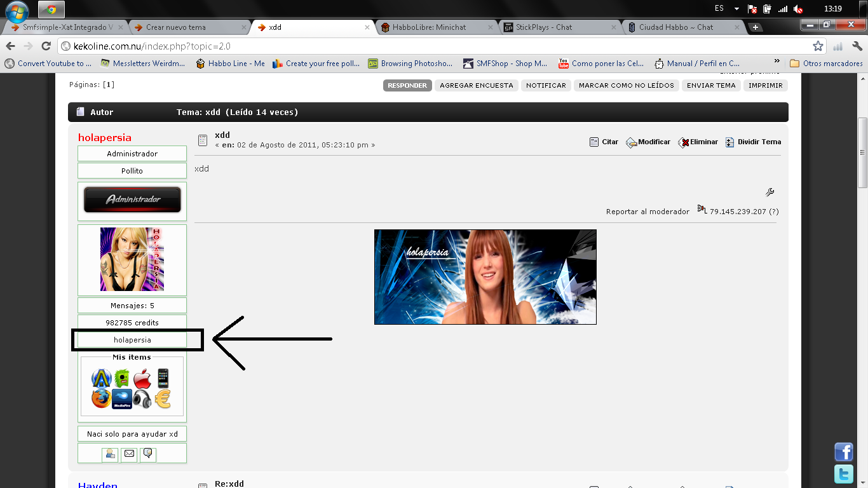The height and width of the screenshot is (488, 868).
Task: Click AGREGAR ENCUESTA button
Action: click(477, 85)
